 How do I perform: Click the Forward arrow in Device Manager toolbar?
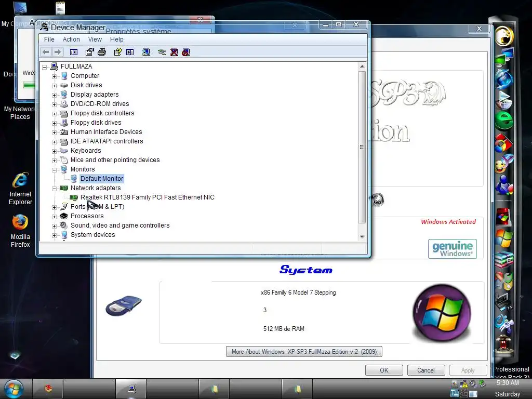57,52
